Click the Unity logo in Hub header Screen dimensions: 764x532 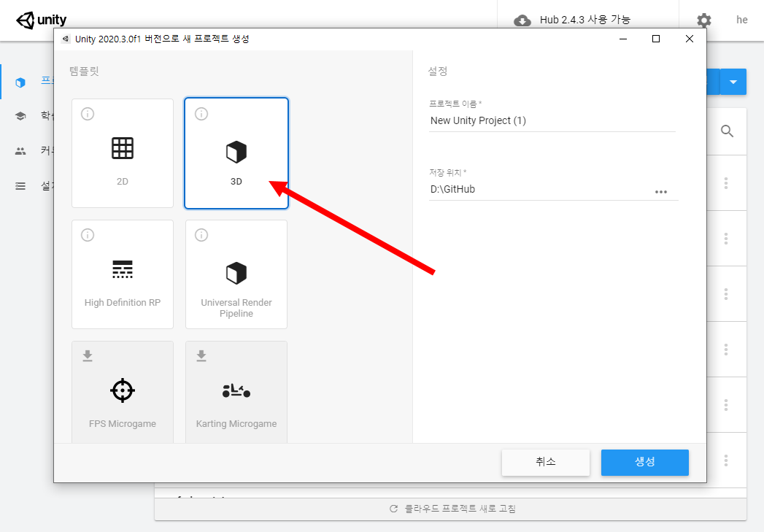tap(41, 20)
